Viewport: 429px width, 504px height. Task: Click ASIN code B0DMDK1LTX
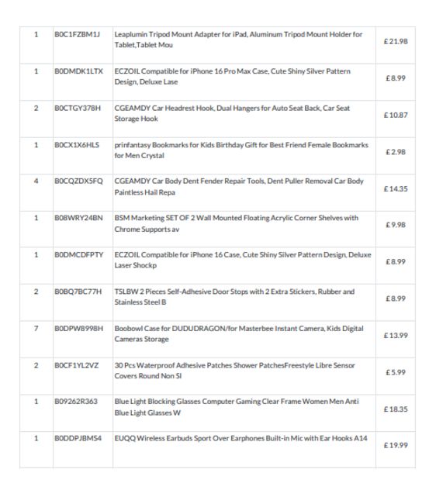click(79, 71)
